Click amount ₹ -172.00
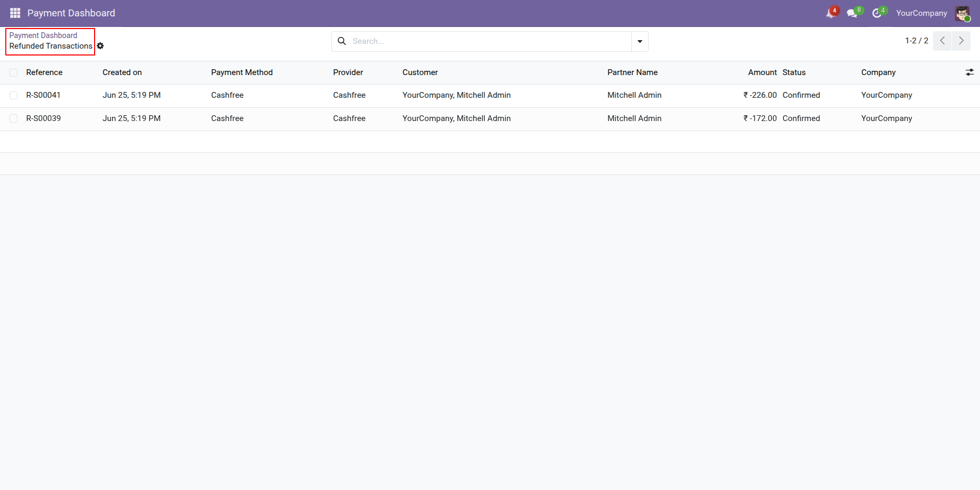The height and width of the screenshot is (490, 980). click(x=760, y=118)
